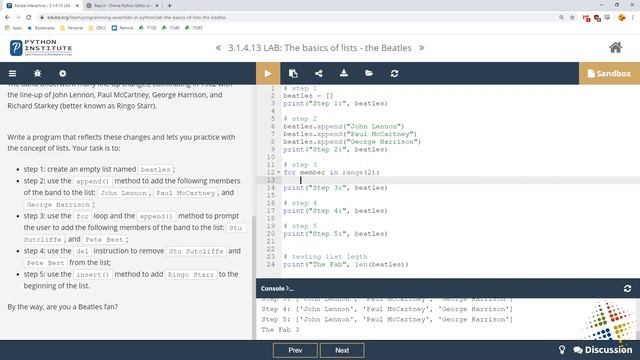Click code line print "Step 4:"

pos(336,211)
